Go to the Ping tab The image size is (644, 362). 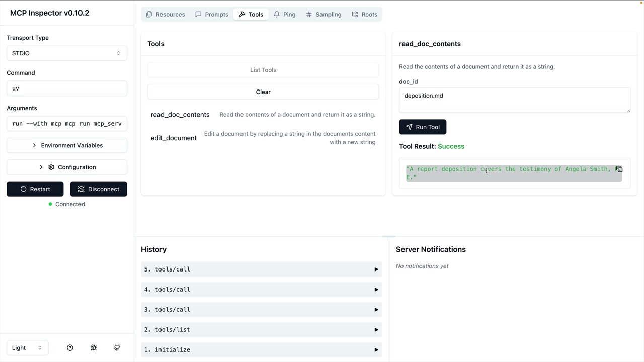coord(284,15)
